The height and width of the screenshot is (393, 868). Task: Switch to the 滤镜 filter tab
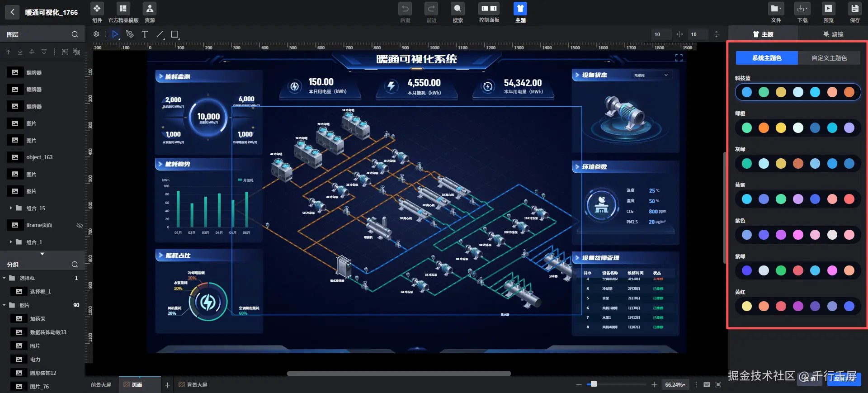(x=833, y=34)
